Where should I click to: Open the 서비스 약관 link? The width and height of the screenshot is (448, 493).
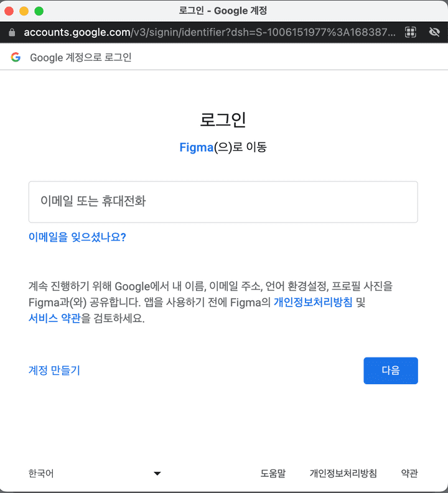(x=54, y=319)
